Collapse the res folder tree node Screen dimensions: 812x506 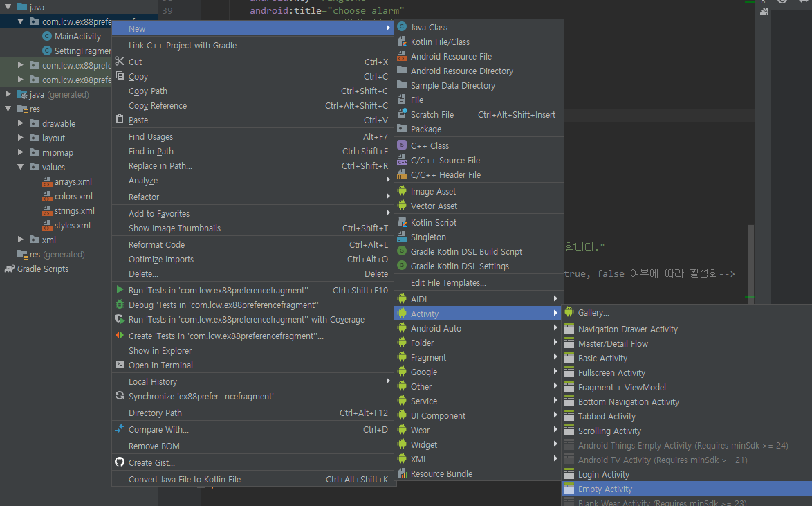tap(8, 109)
